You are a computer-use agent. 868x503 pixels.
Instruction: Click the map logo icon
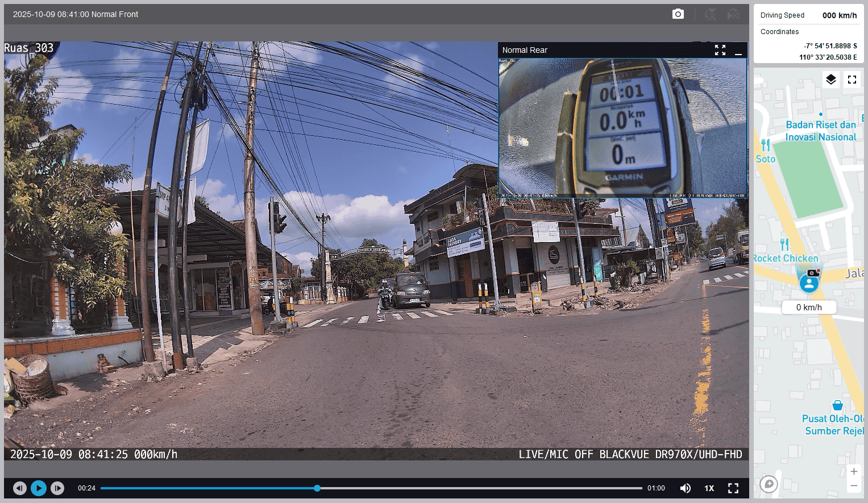coord(769,484)
